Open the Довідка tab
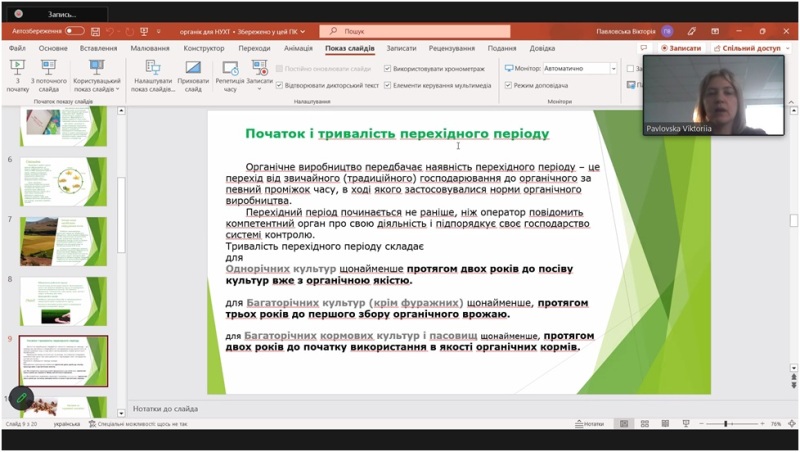This screenshot has height=452, width=800. point(542,48)
